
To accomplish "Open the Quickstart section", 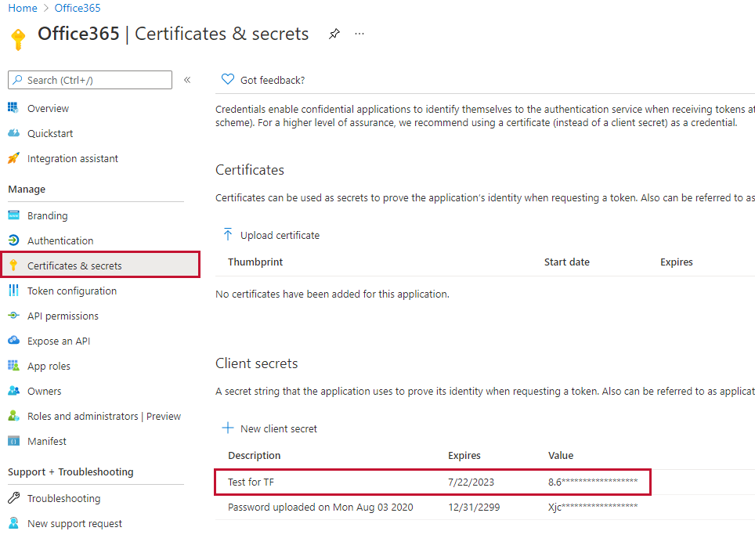I will point(50,133).
